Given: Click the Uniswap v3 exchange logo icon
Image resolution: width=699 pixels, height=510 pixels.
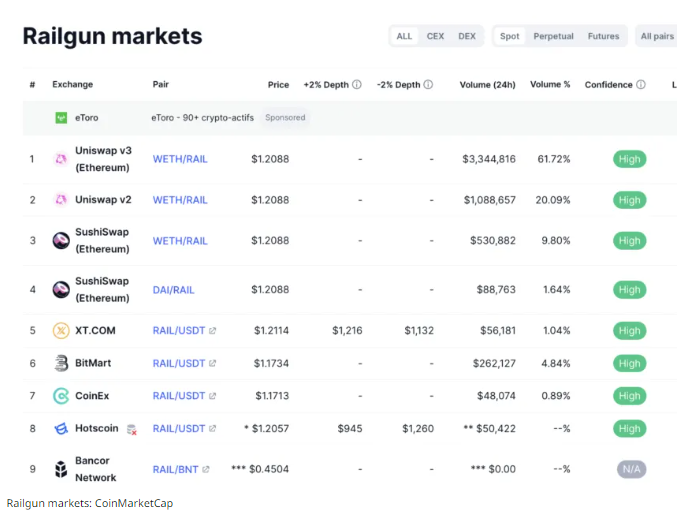Looking at the screenshot, I should [x=61, y=159].
